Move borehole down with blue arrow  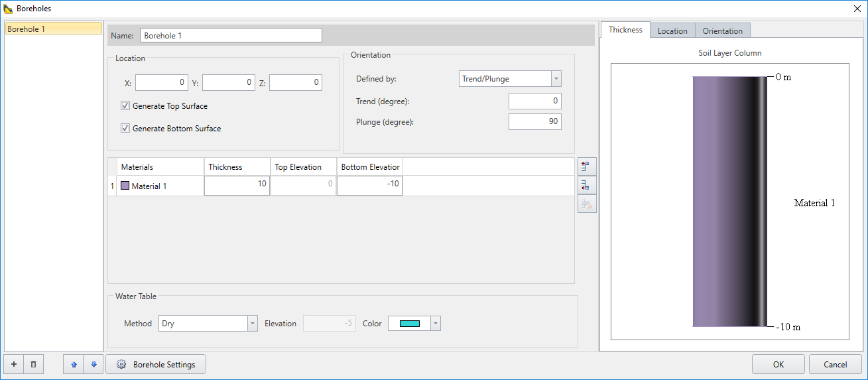pos(93,364)
